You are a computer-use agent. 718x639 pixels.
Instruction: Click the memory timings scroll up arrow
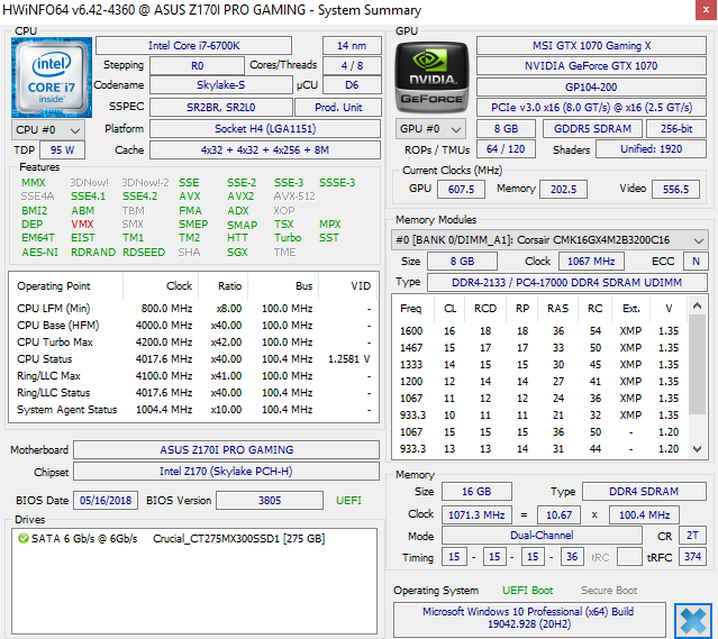pyautogui.click(x=697, y=306)
